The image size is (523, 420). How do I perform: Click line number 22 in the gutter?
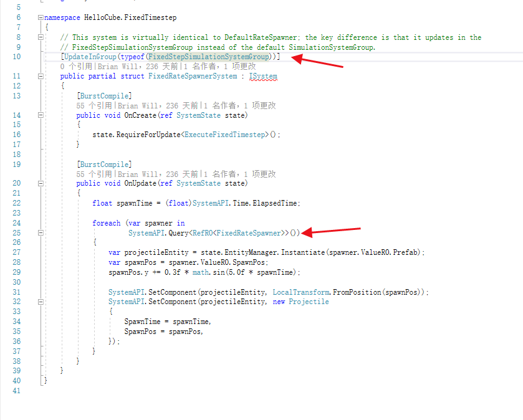pos(17,203)
